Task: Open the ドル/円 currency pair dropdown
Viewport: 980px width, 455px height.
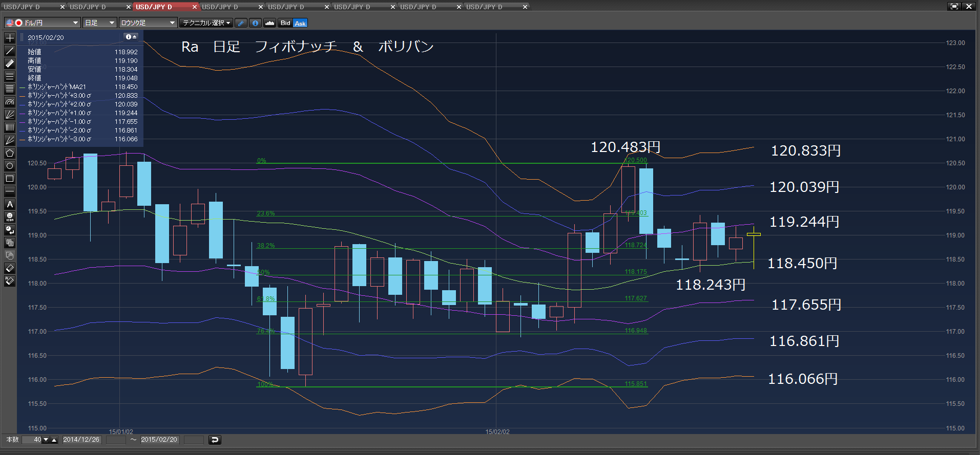Action: coord(43,23)
